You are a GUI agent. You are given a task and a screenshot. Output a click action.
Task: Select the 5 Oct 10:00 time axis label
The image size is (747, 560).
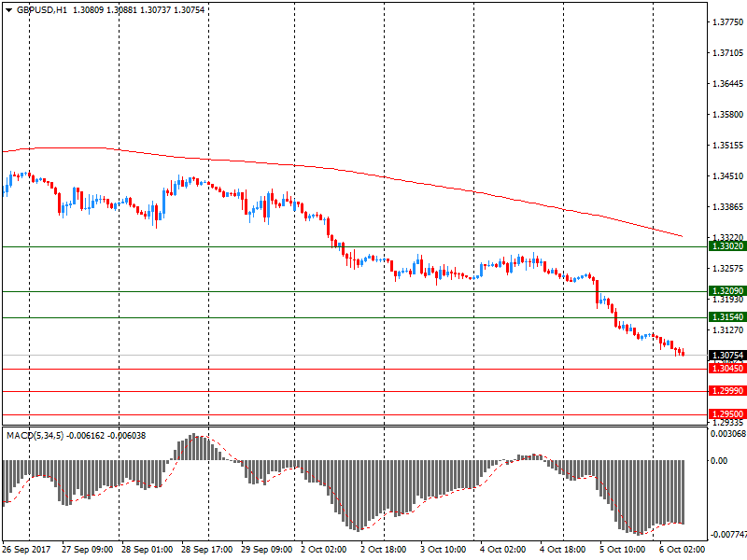point(622,550)
